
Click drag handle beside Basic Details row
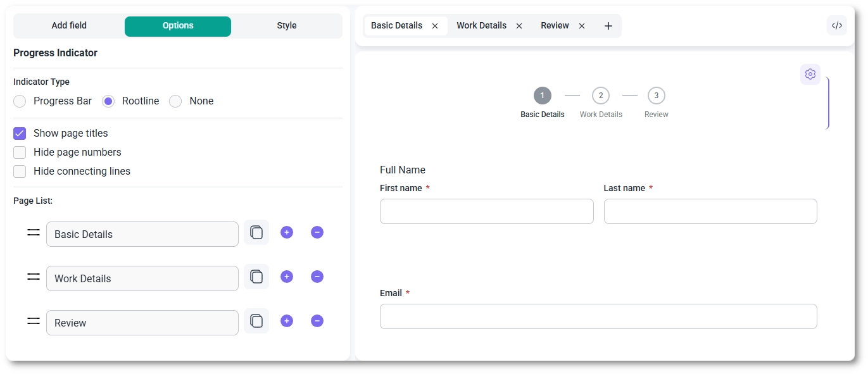(34, 233)
